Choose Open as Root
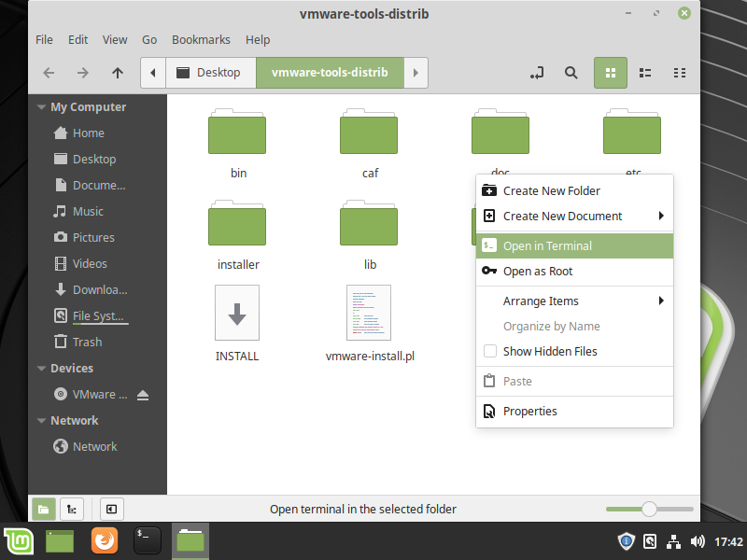747x560 pixels. tap(574, 272)
